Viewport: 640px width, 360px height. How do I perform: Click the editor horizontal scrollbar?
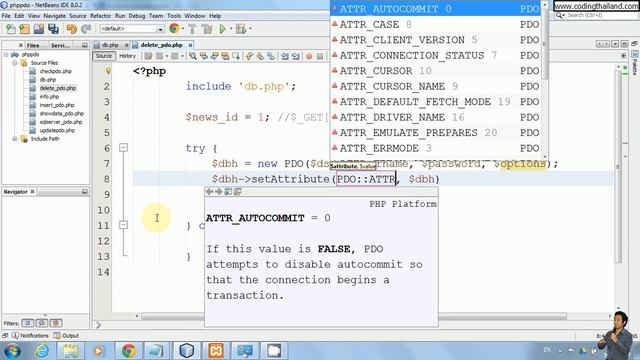(x=353, y=316)
